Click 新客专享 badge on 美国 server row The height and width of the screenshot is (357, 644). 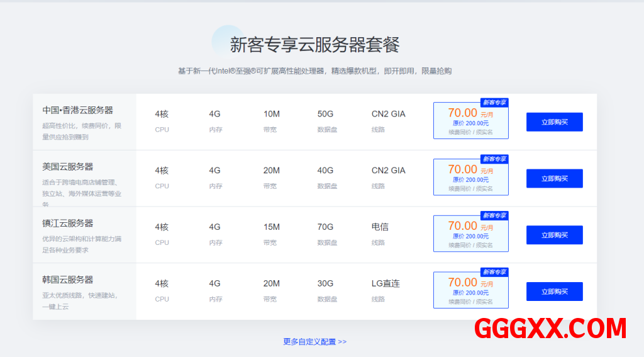pos(494,159)
